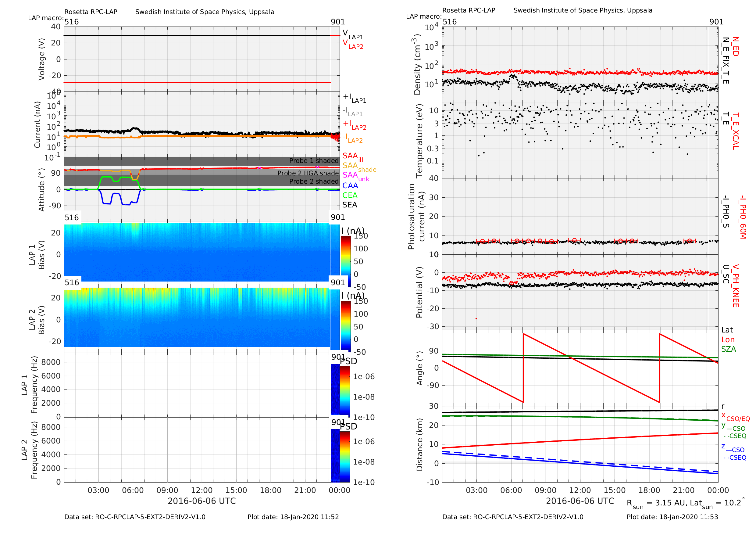Click the 'Probe 1 shaded' annotation
The height and width of the screenshot is (535, 756).
(314, 161)
